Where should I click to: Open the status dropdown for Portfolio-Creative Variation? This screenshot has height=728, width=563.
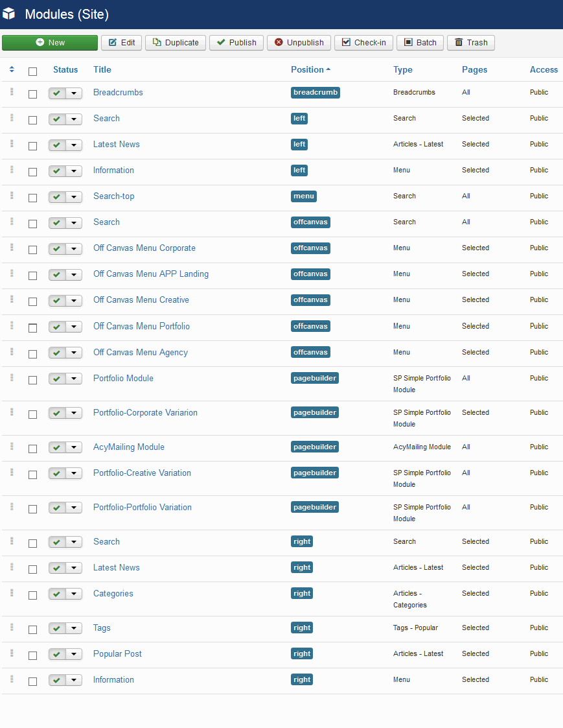pos(74,474)
